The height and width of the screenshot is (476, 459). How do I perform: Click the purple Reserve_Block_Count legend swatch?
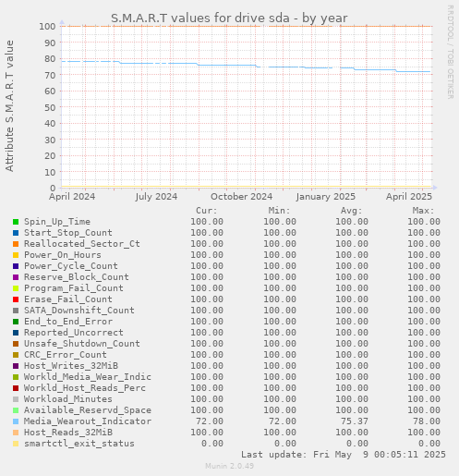click(16, 277)
